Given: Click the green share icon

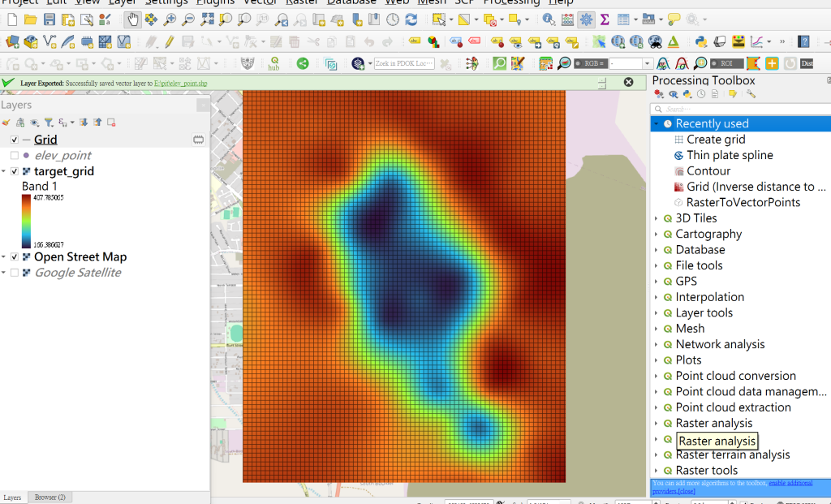Looking at the screenshot, I should (x=303, y=63).
